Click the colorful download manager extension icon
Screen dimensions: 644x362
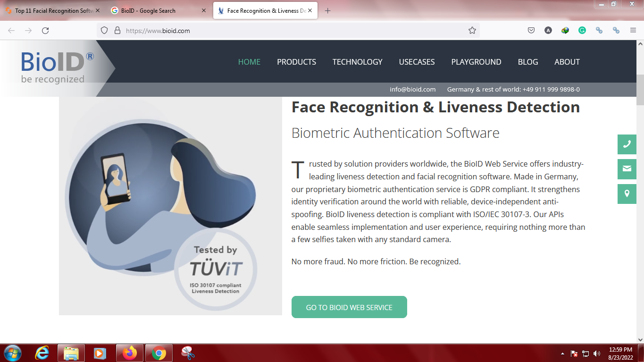[x=565, y=30]
